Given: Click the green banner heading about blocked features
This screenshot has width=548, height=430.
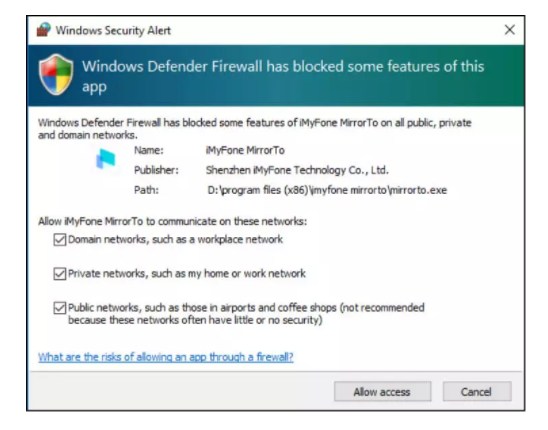Looking at the screenshot, I should click(283, 76).
